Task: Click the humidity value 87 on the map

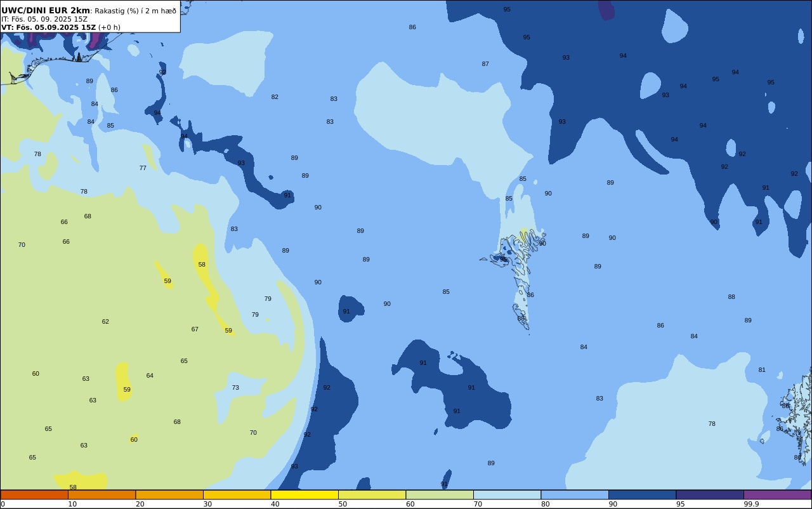Action: tap(485, 64)
